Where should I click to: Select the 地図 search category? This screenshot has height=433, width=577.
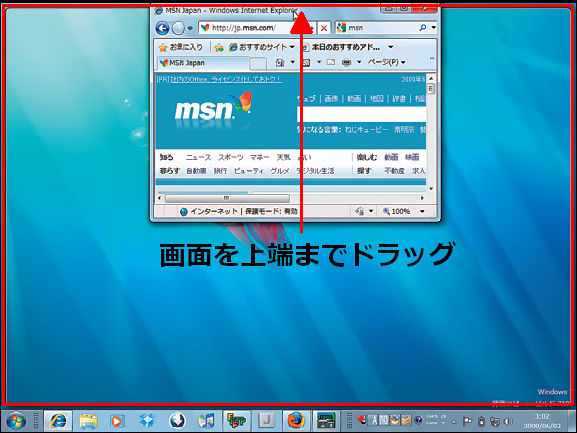tap(377, 99)
